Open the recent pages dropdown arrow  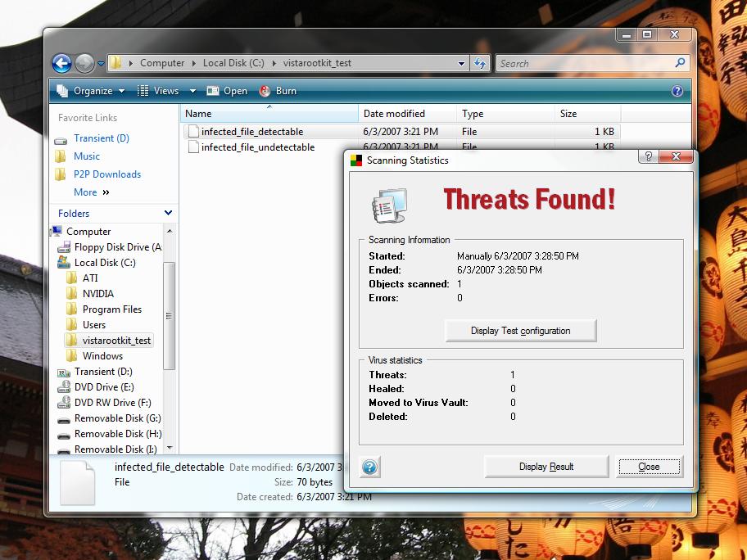tap(101, 63)
